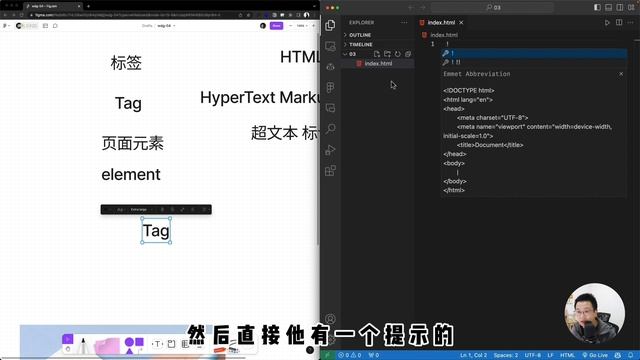Select the element text on canvas
The height and width of the screenshot is (360, 640).
[131, 174]
